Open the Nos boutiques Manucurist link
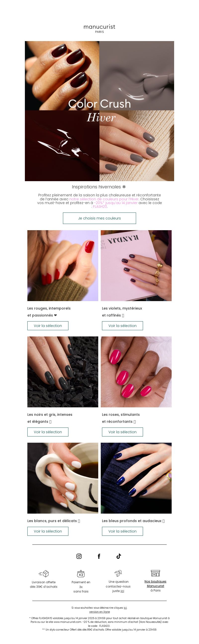Screen dimensions: 199x644 coord(155,584)
